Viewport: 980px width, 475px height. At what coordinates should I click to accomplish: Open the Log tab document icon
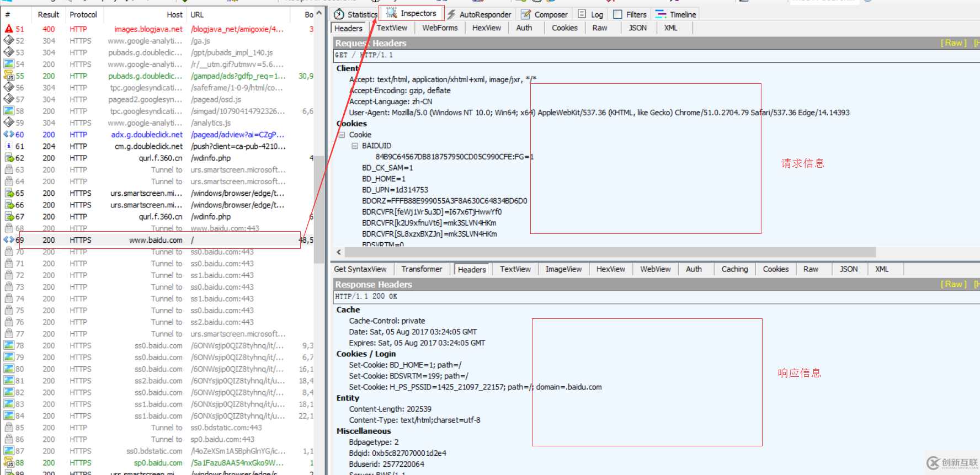pyautogui.click(x=582, y=14)
